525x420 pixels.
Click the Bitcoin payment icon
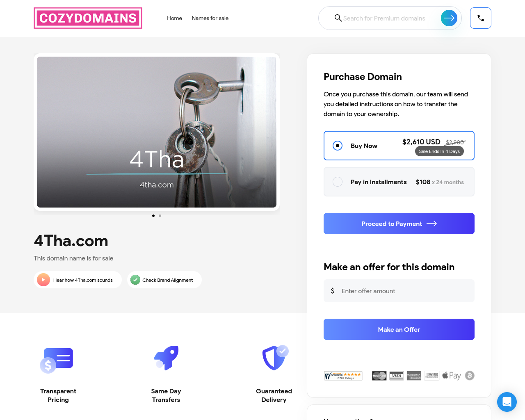coord(470,375)
